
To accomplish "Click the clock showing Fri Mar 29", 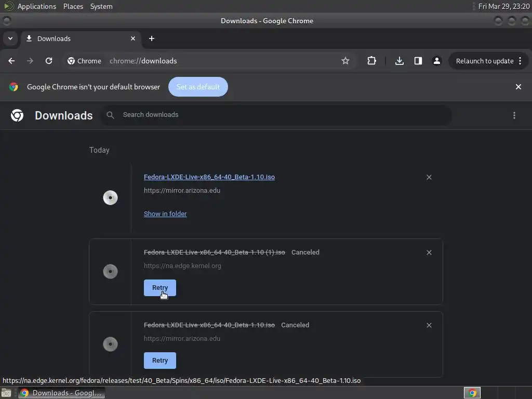I will 504,6.
